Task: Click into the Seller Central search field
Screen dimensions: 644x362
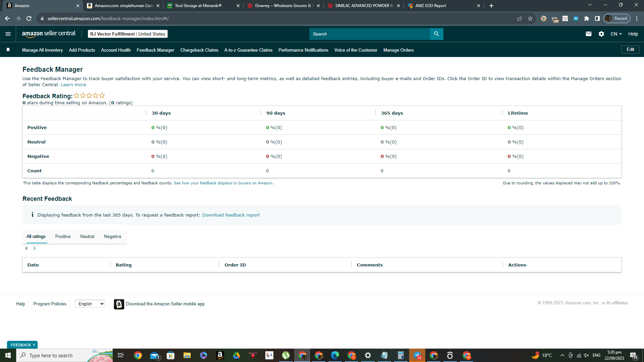Action: (x=369, y=34)
